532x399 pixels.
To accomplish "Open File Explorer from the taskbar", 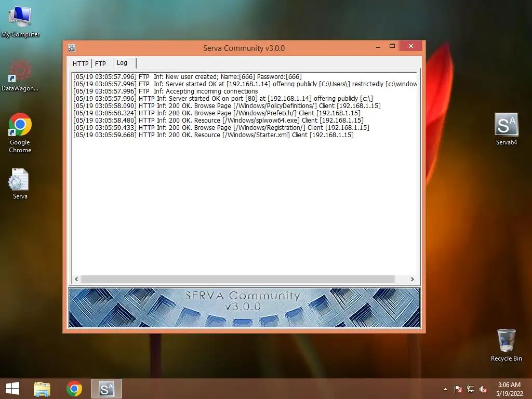I will pyautogui.click(x=42, y=389).
